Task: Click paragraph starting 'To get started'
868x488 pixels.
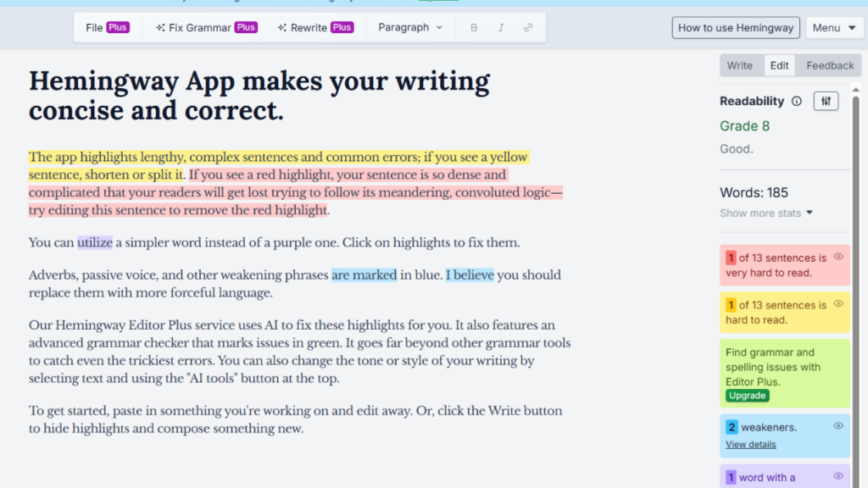Action: 295,419
